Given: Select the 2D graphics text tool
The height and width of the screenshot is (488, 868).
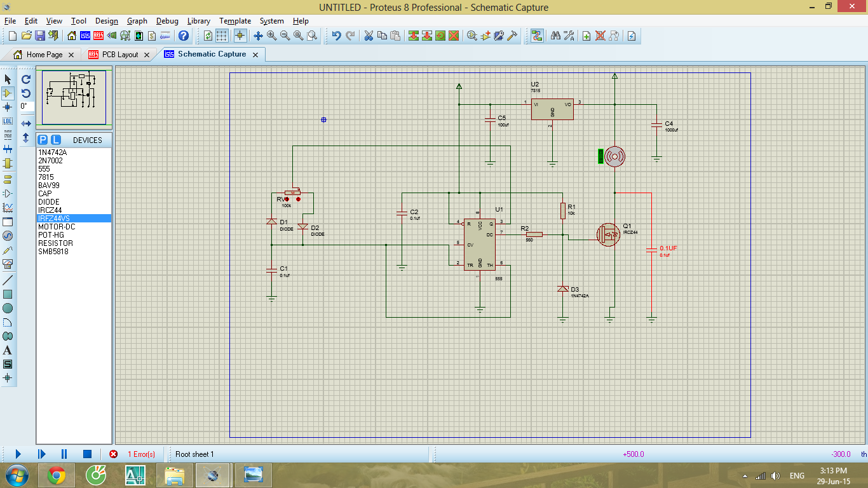Looking at the screenshot, I should (x=8, y=350).
